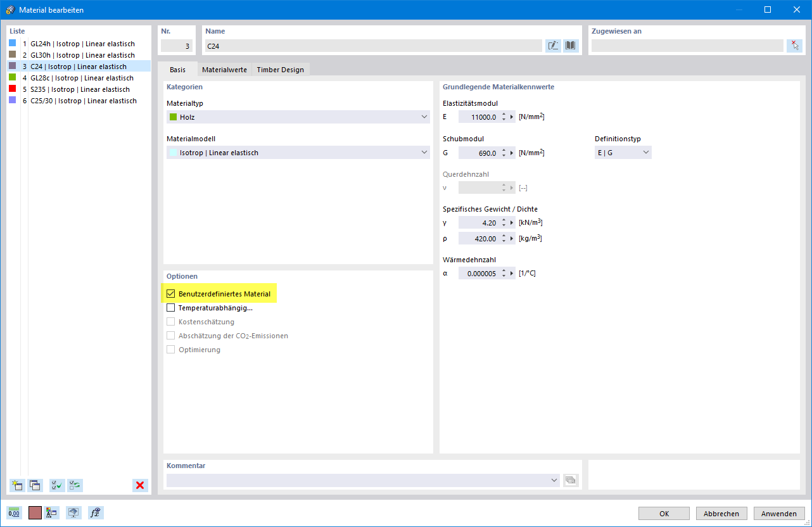812x527 pixels.
Task: Click the Nr. field showing 3
Action: [x=176, y=46]
